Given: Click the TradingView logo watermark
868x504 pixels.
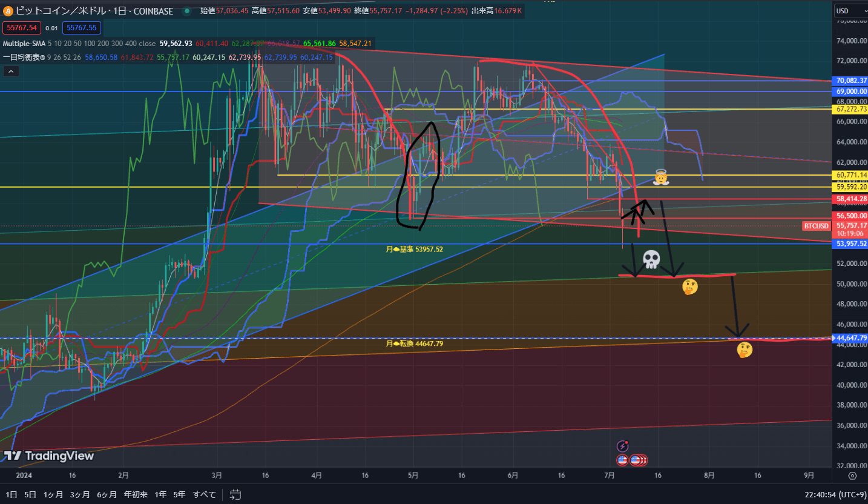Looking at the screenshot, I should pos(49,456).
